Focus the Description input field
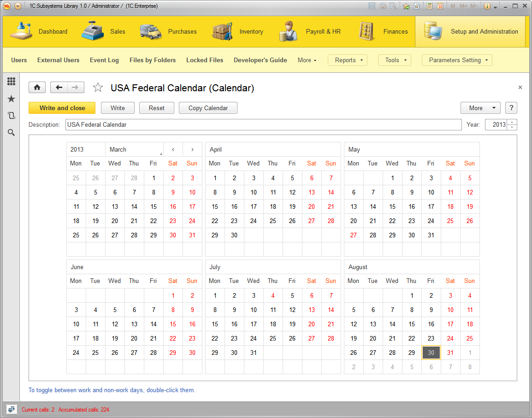 tap(264, 124)
